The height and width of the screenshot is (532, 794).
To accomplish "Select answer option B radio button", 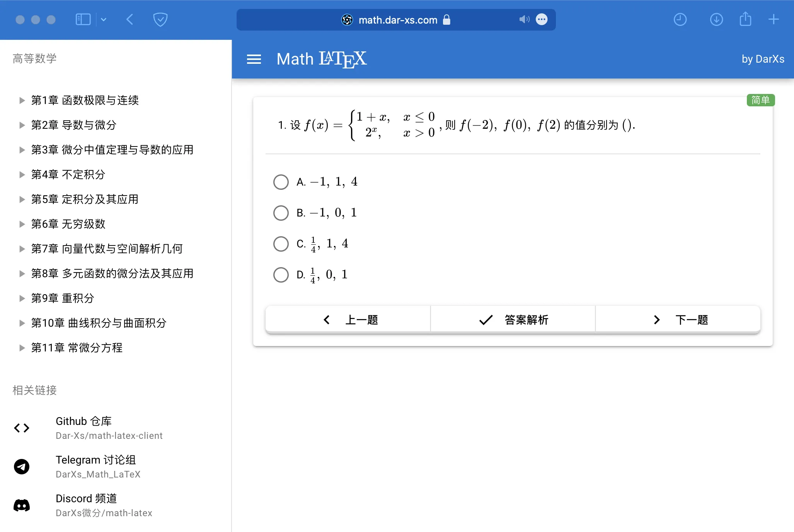I will coord(281,213).
